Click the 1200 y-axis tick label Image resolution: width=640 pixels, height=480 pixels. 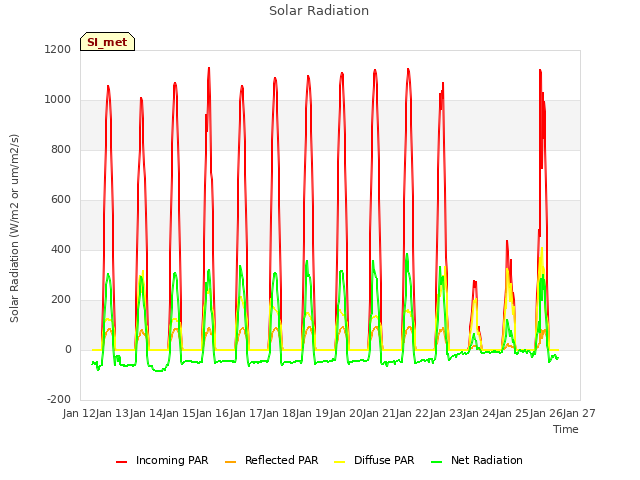tap(58, 49)
